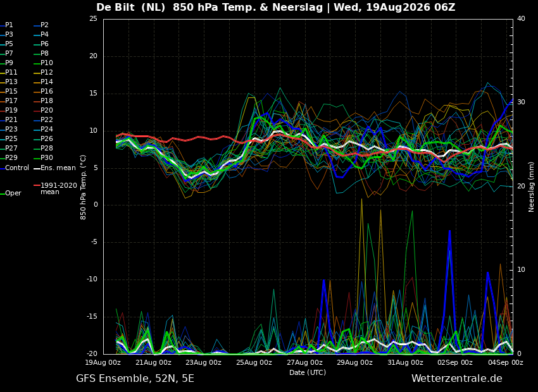Click the -20 temperature axis tick label
The image size is (538, 392).
point(92,354)
